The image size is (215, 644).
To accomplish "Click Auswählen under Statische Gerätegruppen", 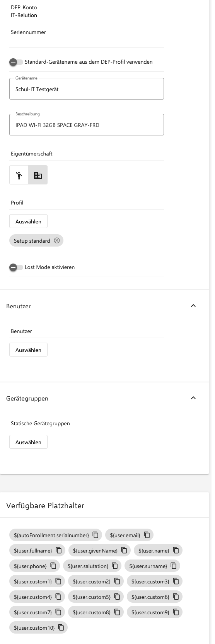I will click(x=28, y=442).
